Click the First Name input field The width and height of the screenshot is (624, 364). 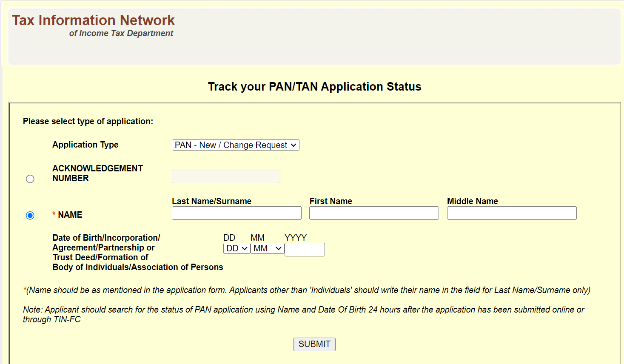[373, 213]
